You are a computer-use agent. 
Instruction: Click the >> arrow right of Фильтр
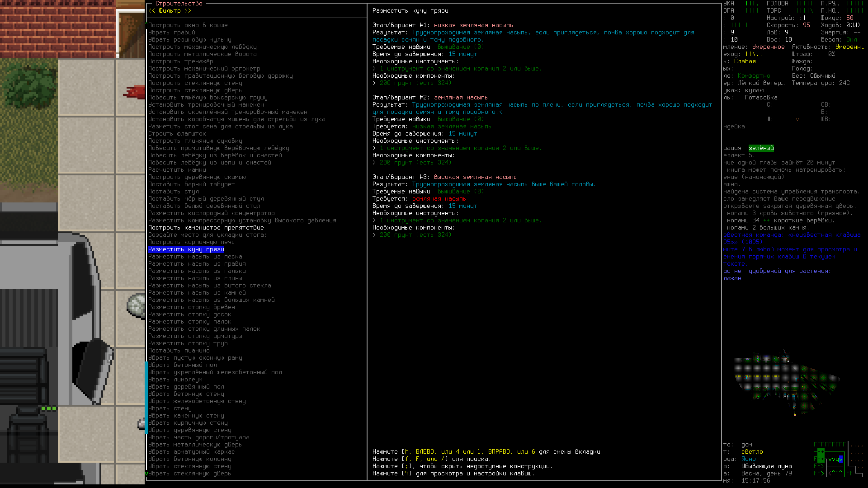(x=188, y=11)
